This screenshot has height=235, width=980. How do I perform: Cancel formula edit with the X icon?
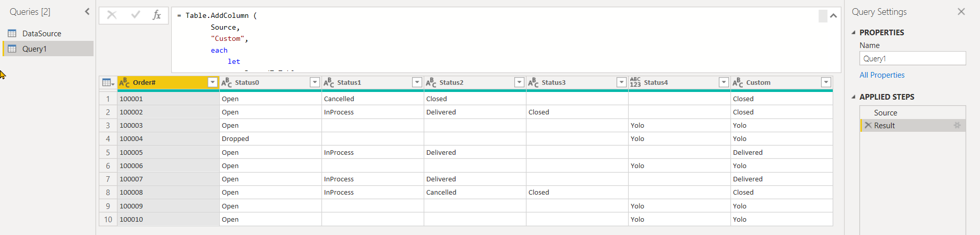[111, 15]
